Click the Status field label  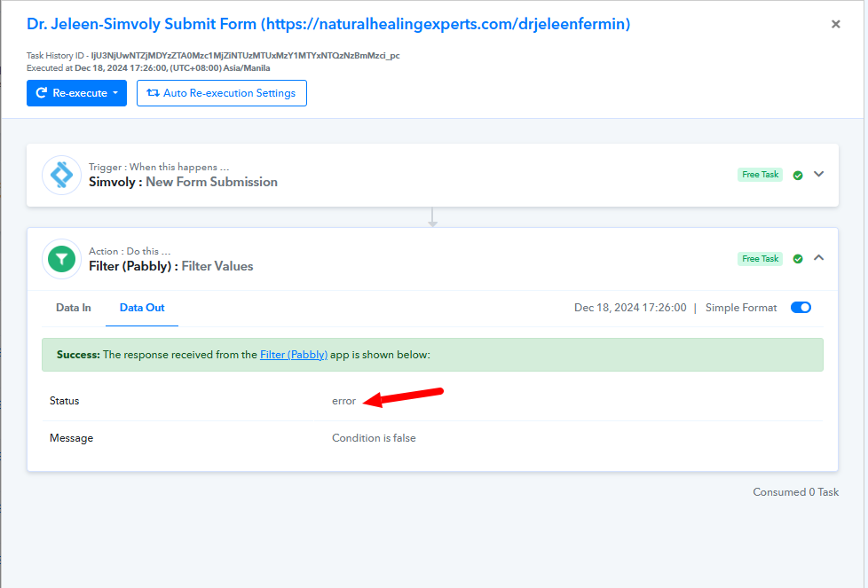[64, 401]
